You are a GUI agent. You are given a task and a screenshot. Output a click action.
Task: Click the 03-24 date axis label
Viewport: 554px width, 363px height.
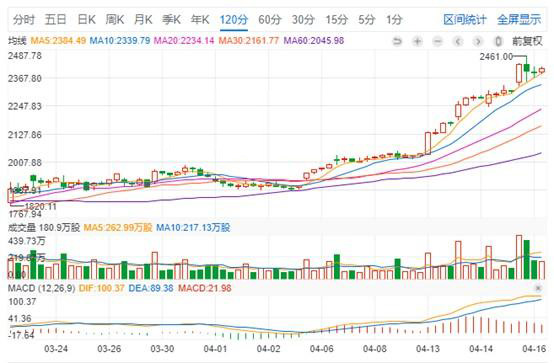pyautogui.click(x=56, y=349)
